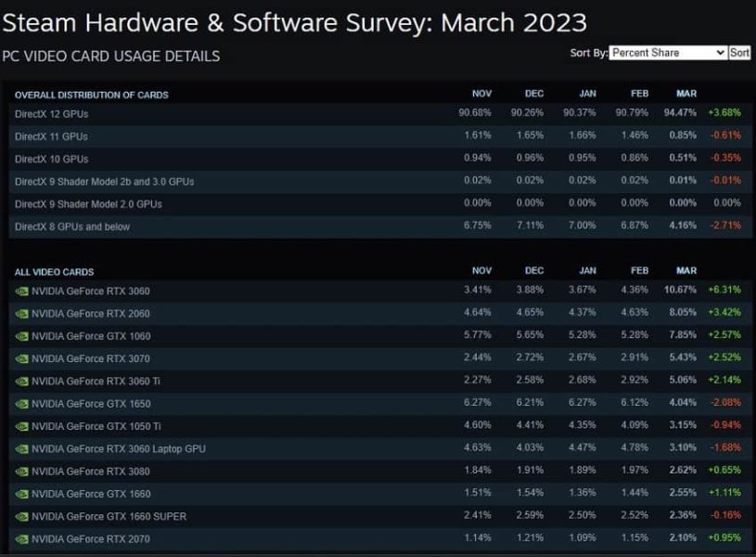Click the DirectX 11 GPUs row label
The width and height of the screenshot is (756, 557).
[x=51, y=136]
